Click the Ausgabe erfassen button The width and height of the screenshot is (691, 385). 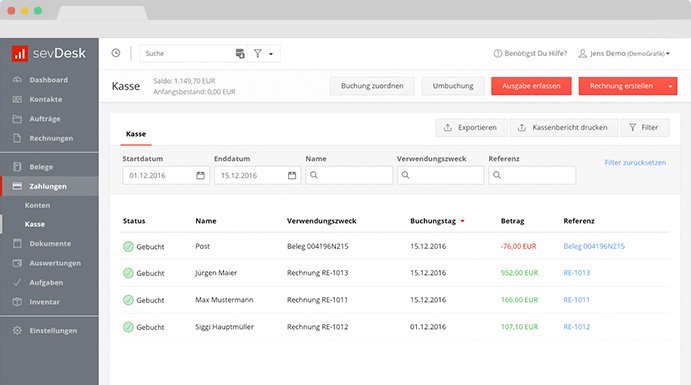pyautogui.click(x=531, y=86)
